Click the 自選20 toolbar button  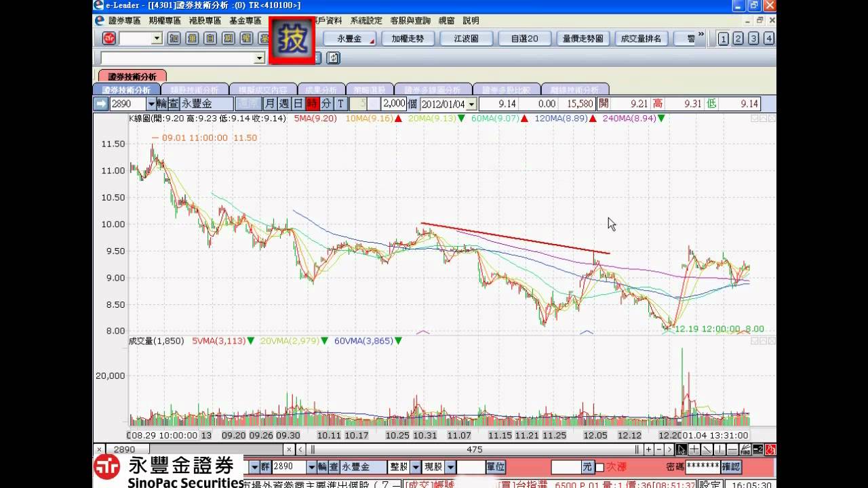(524, 39)
